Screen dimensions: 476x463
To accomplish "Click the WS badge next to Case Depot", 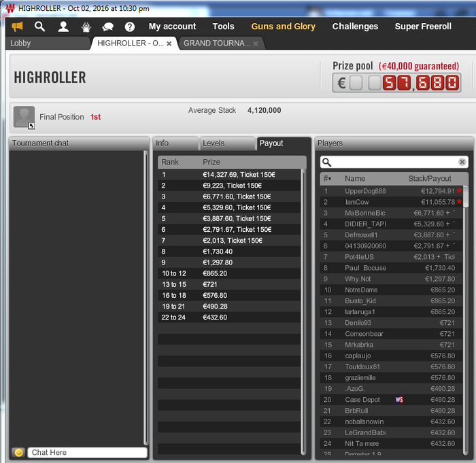I will pos(399,400).
